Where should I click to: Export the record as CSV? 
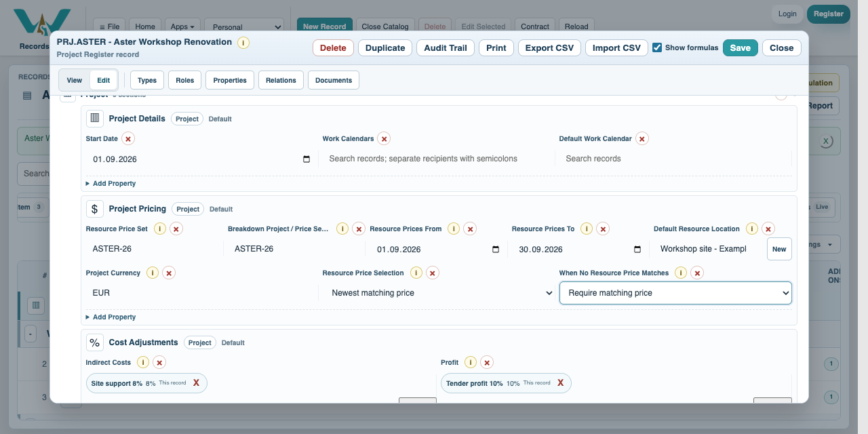549,47
